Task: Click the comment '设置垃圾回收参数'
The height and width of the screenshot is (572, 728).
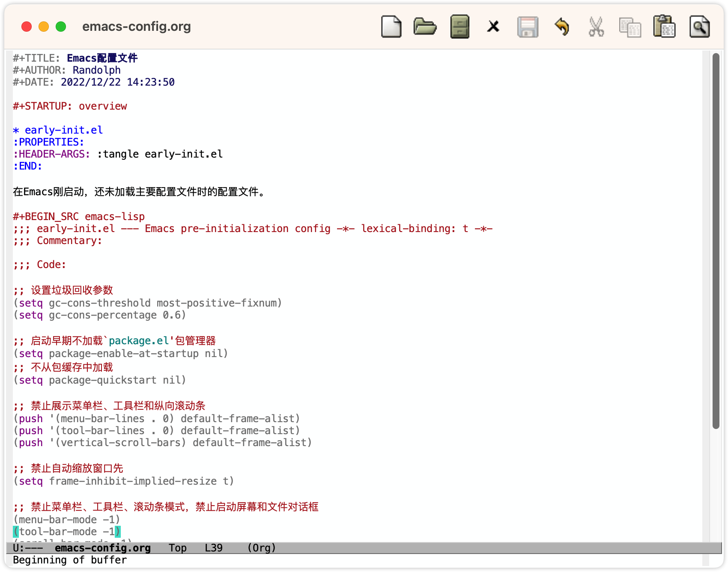Action: click(72, 290)
